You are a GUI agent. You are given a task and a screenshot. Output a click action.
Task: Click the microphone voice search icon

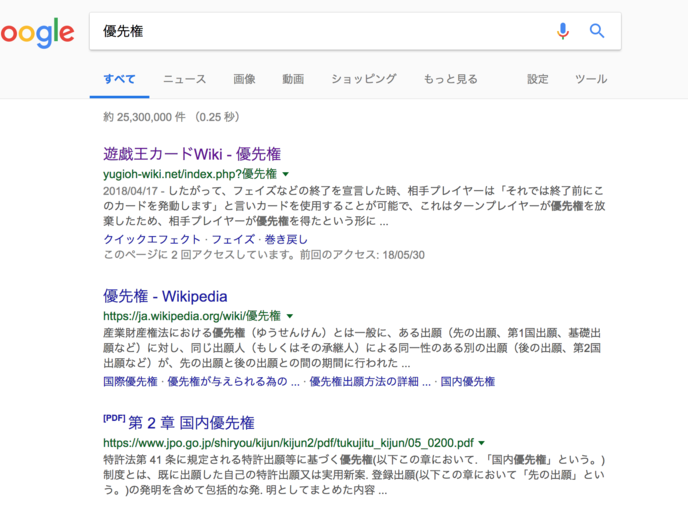[x=563, y=31]
